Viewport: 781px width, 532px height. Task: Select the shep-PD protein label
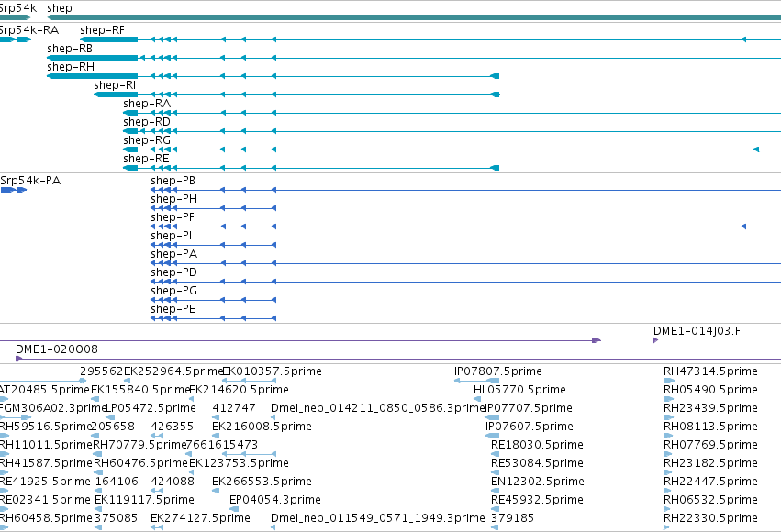[x=173, y=272]
